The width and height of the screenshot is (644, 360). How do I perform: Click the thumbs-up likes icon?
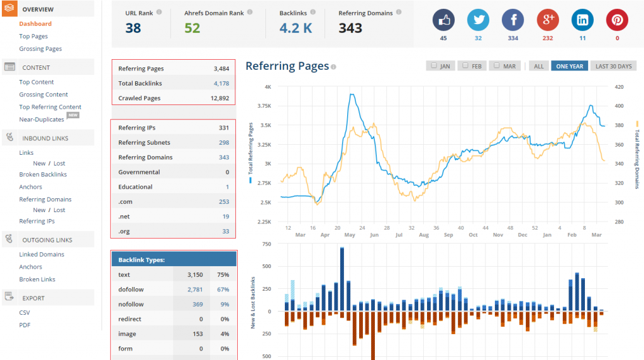[x=443, y=20]
